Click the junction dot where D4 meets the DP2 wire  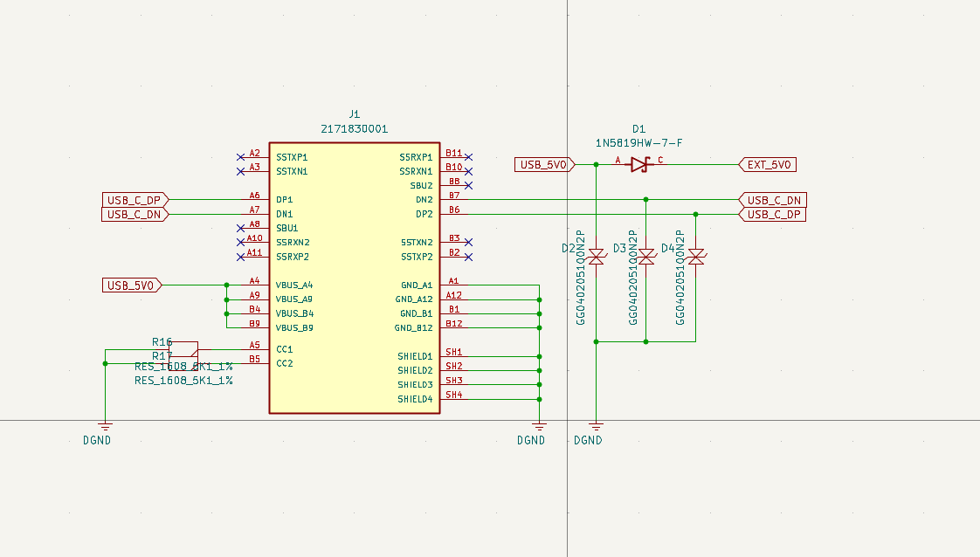coord(695,214)
